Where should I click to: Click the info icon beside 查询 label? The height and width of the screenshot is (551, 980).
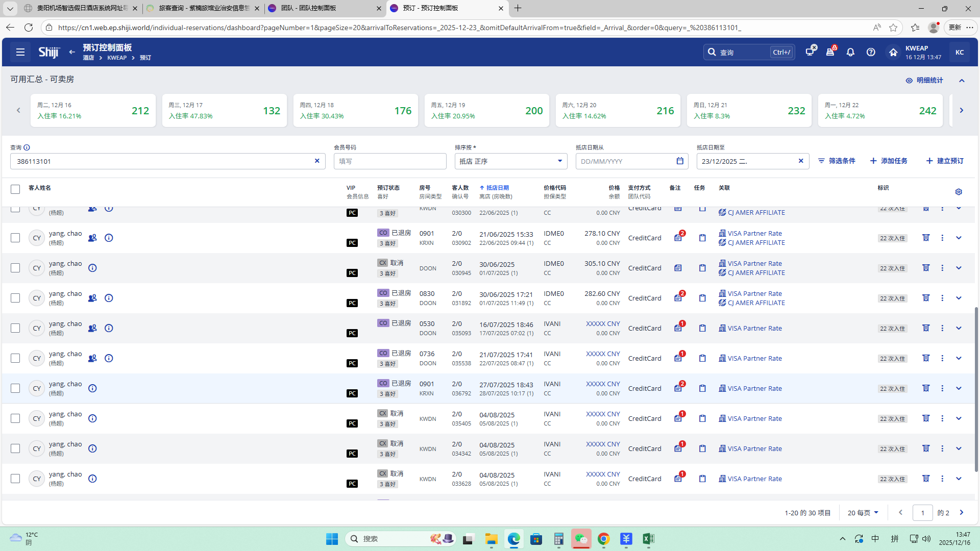[27, 147]
